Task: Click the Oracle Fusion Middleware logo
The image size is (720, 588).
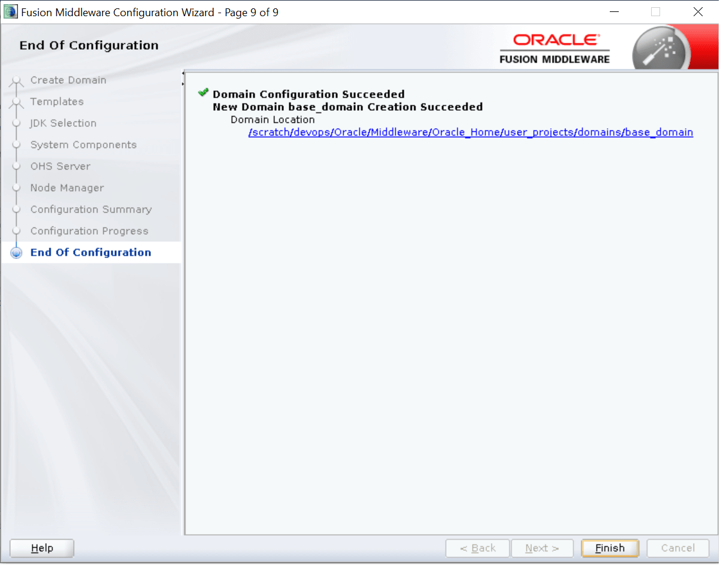Action: click(555, 49)
